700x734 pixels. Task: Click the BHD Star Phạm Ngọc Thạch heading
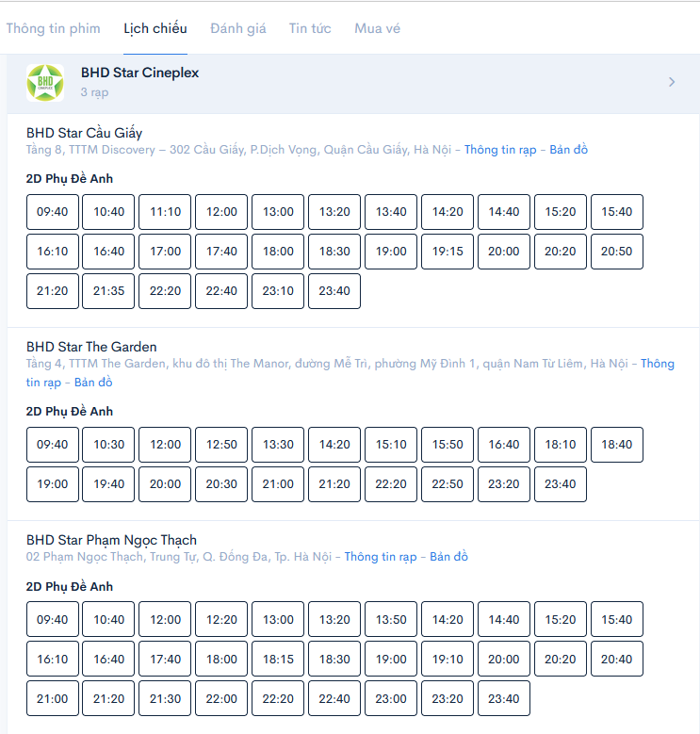(111, 540)
